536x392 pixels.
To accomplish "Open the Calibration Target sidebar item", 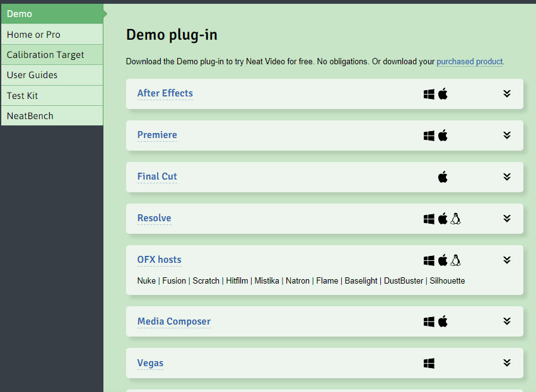I will [x=52, y=55].
